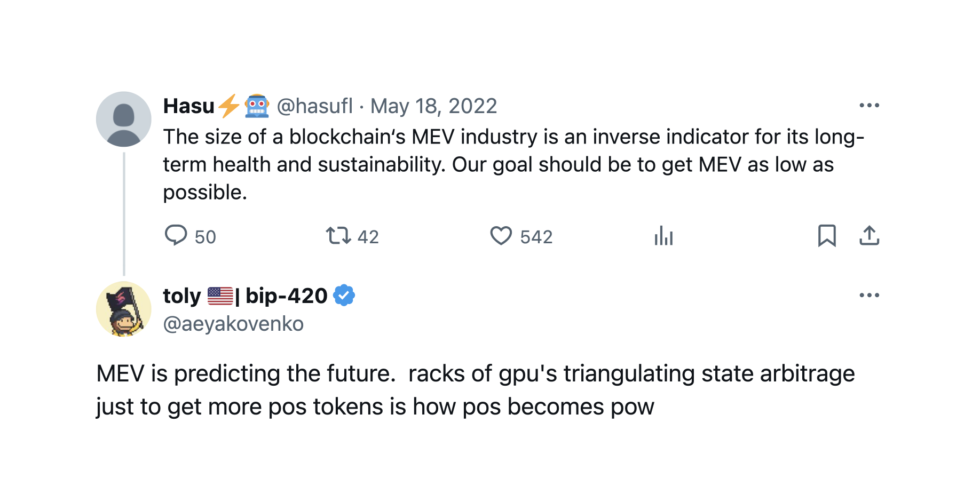Click the toly display name
The width and height of the screenshot is (980, 502).
tap(182, 296)
